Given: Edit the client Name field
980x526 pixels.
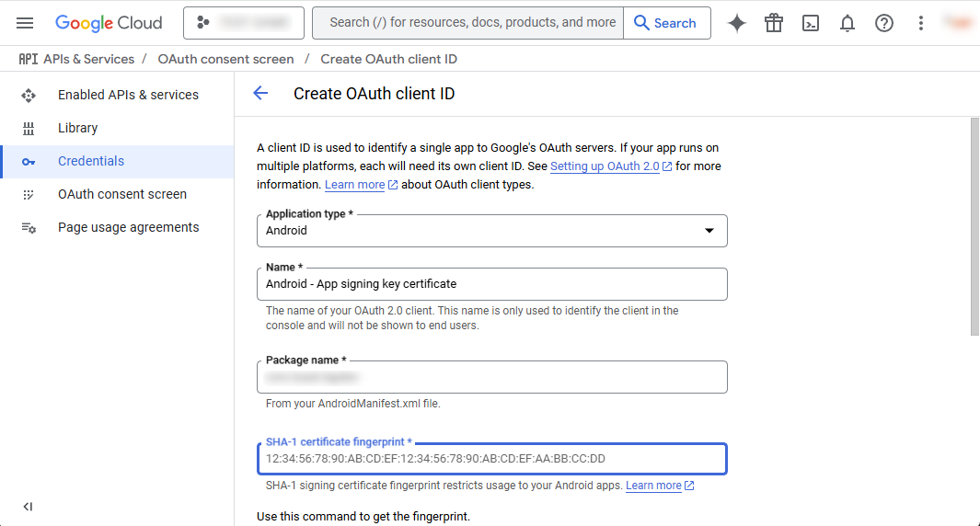Looking at the screenshot, I should point(492,284).
